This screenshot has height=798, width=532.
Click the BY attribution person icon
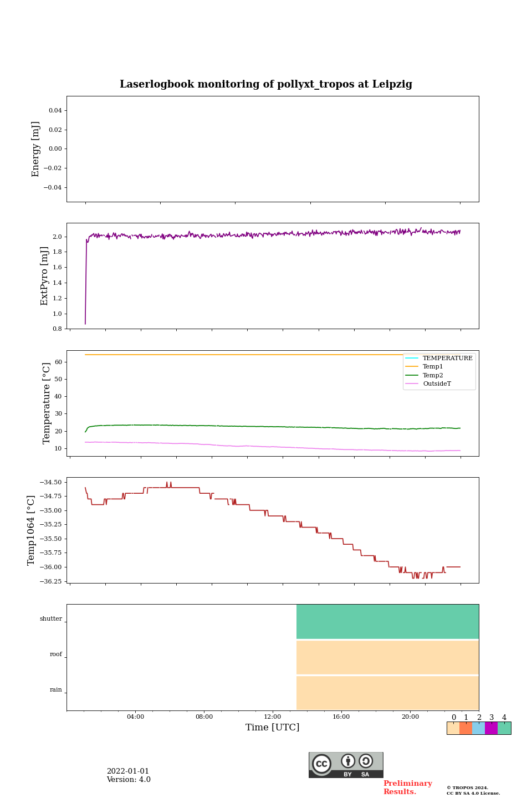point(348,761)
